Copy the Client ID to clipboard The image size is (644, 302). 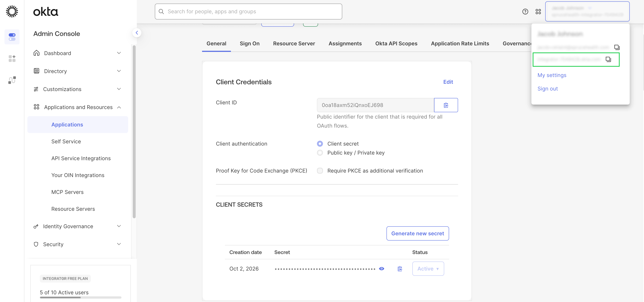(446, 105)
